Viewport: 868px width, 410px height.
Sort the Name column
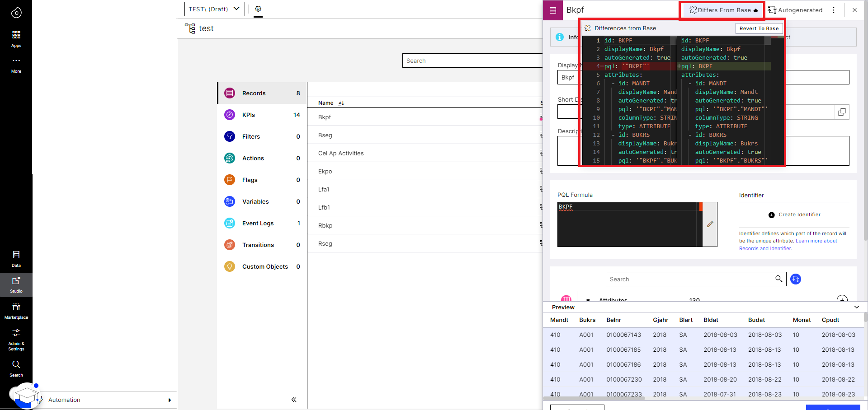click(341, 103)
